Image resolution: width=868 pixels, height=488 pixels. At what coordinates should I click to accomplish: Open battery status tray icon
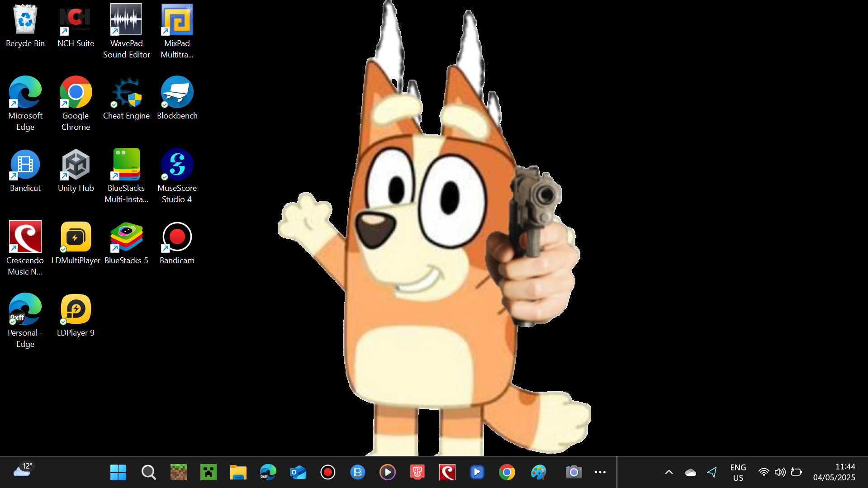(x=797, y=472)
